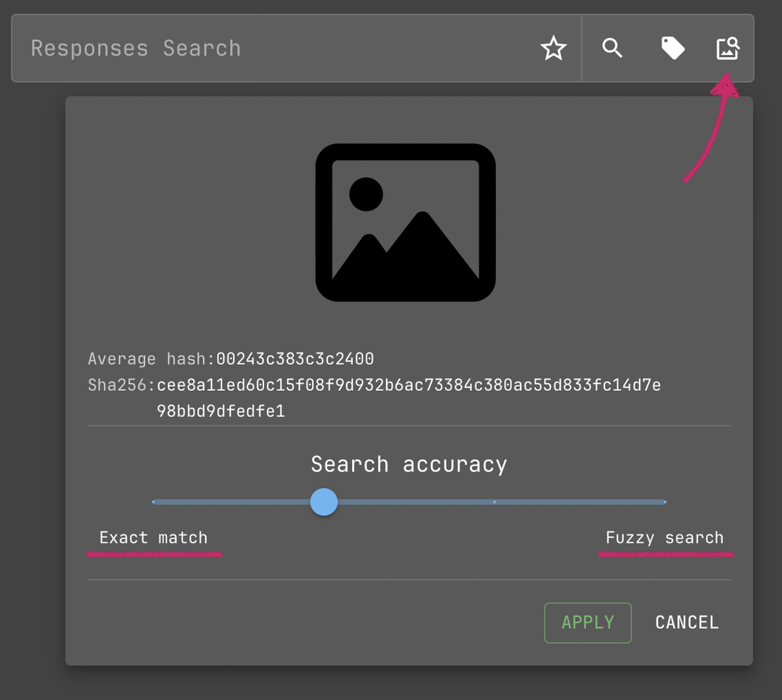782x700 pixels.
Task: Click the Search accuracy heading
Action: click(409, 463)
